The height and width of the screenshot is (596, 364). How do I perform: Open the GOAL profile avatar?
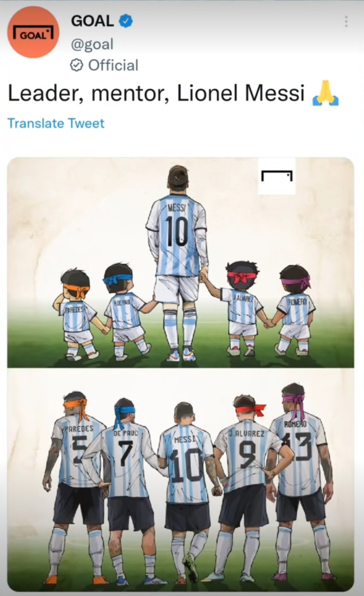click(x=33, y=33)
